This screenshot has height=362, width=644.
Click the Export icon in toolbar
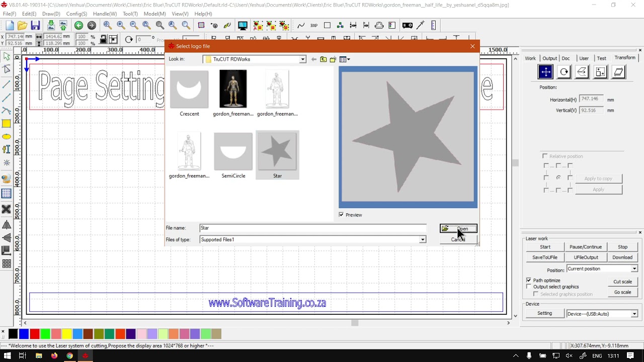(x=63, y=25)
